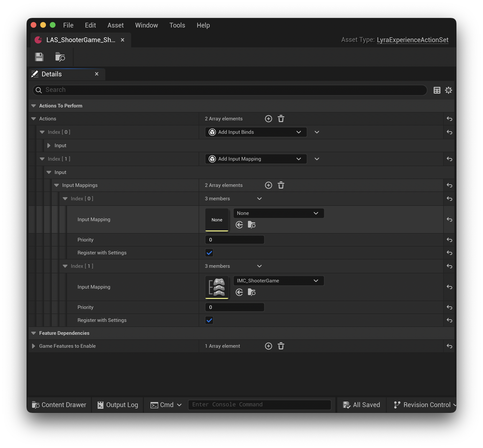483x448 pixels.
Task: Disable Register with Settings for Index 1
Action: [x=209, y=320]
